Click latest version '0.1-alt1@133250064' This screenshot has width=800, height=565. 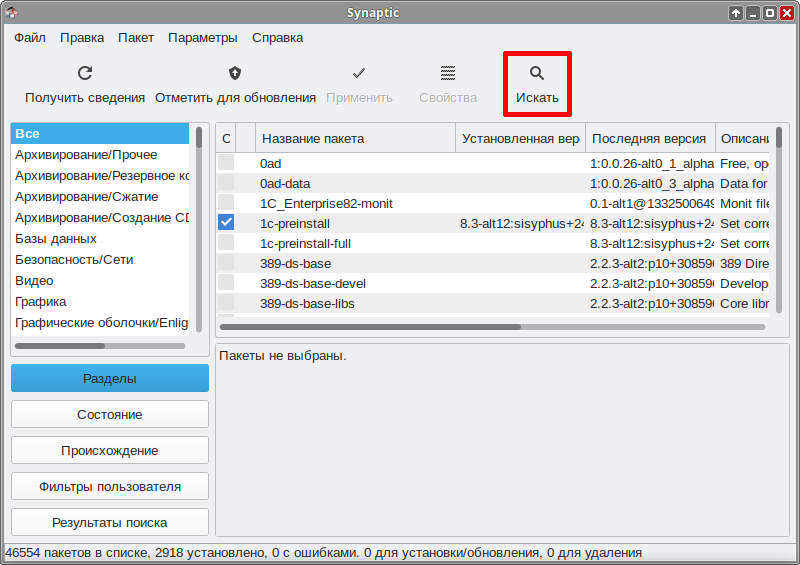pos(652,203)
